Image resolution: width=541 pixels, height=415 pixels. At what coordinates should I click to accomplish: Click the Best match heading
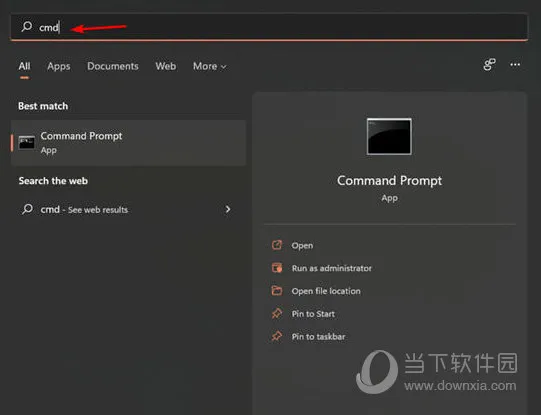pos(43,106)
